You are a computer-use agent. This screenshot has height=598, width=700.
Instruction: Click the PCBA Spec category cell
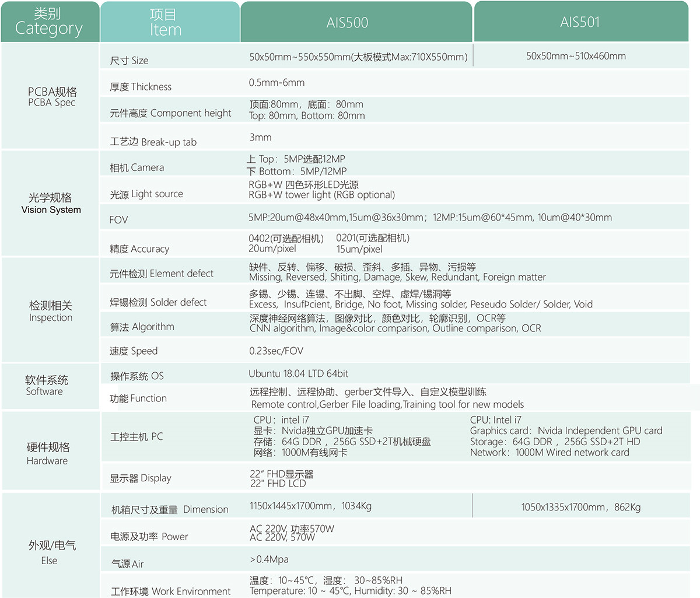[x=51, y=96]
